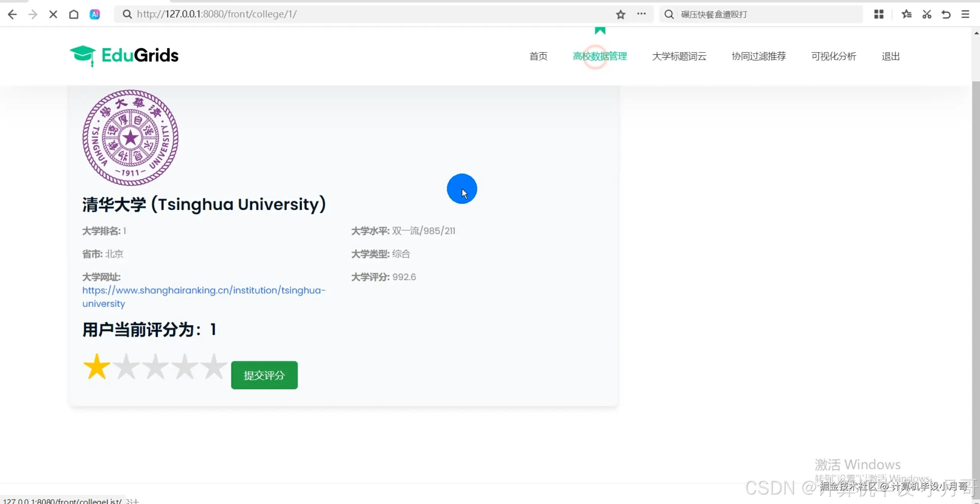
Task: Open address bar three-dot options
Action: pyautogui.click(x=641, y=14)
